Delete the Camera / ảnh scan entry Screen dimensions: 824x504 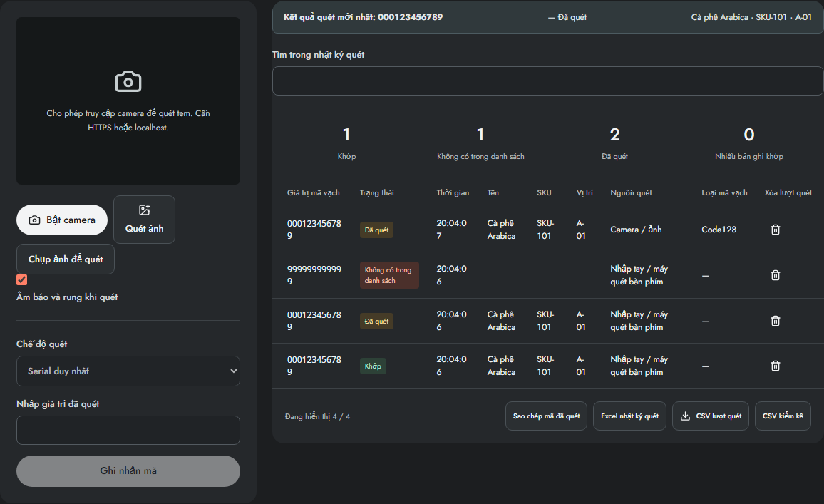pyautogui.click(x=775, y=230)
